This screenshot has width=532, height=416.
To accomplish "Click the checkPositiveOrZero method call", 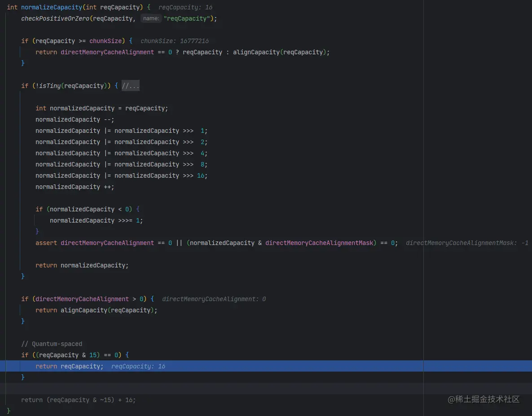I will [x=55, y=19].
